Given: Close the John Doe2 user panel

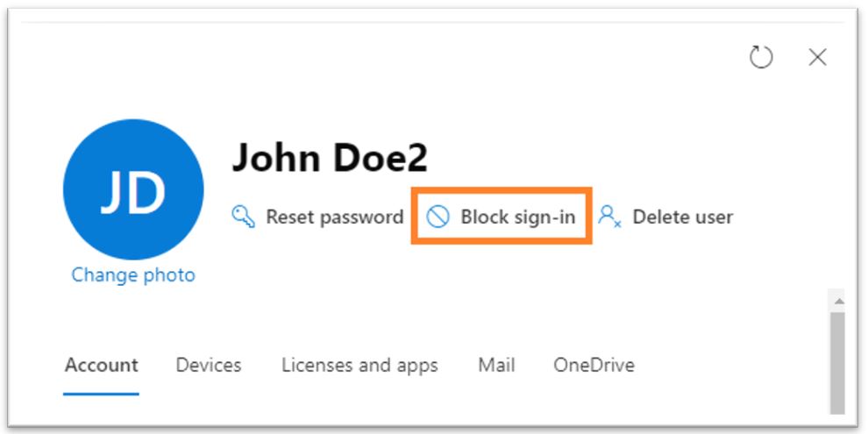Looking at the screenshot, I should [x=817, y=57].
